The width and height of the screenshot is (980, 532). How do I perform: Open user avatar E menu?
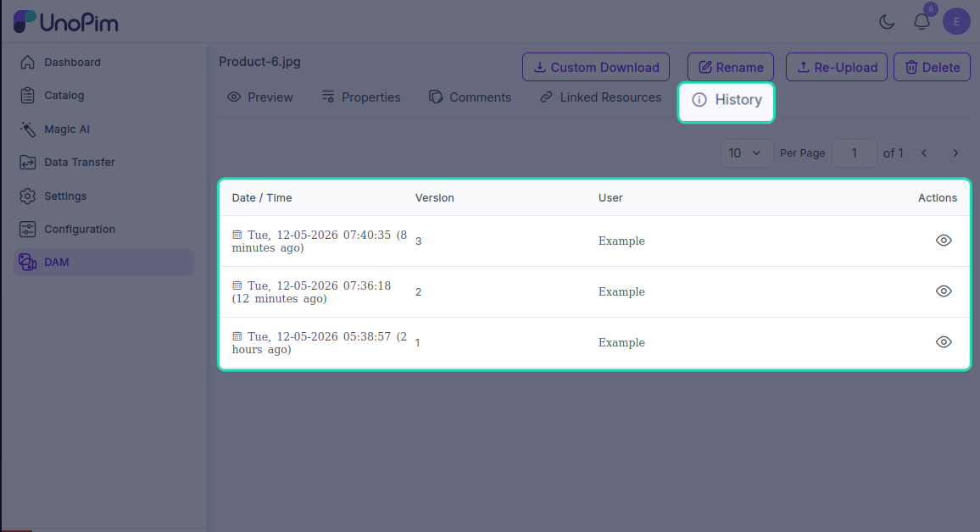coord(955,22)
